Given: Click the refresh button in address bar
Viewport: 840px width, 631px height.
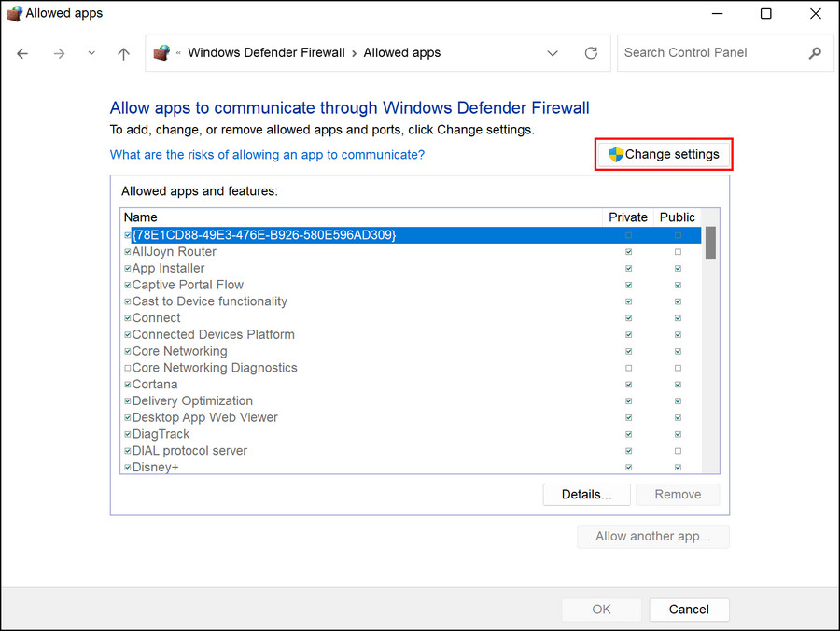Looking at the screenshot, I should (591, 53).
